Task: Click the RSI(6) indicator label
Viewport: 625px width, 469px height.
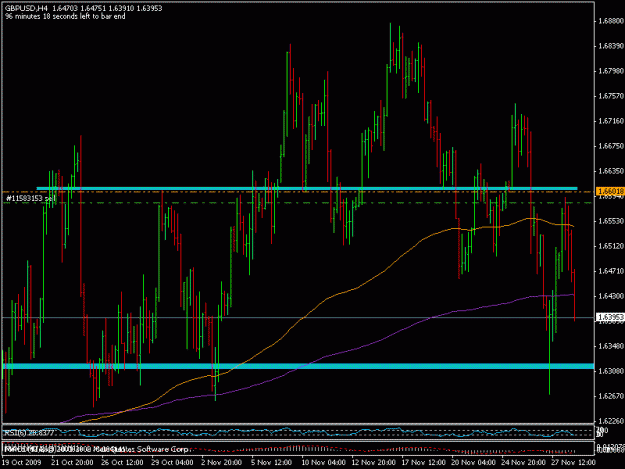Action: [x=28, y=432]
